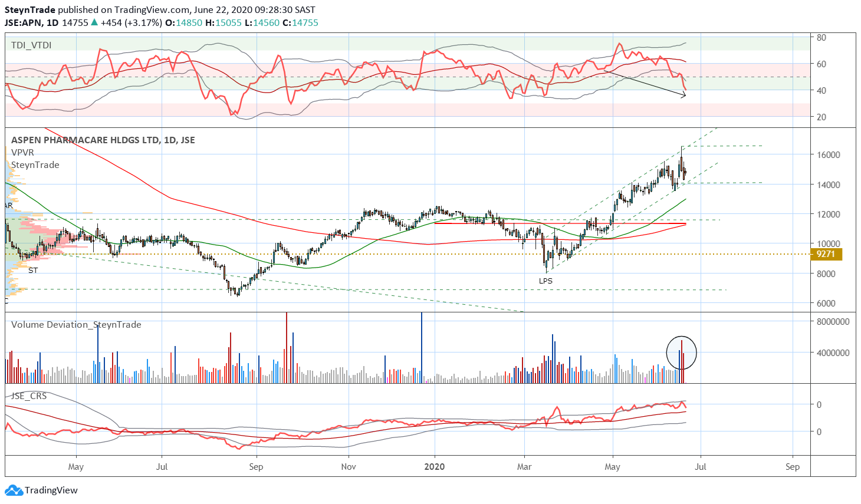The height and width of the screenshot is (504, 861).
Task: Click the TradingView wordmark at bottom
Action: 51,490
